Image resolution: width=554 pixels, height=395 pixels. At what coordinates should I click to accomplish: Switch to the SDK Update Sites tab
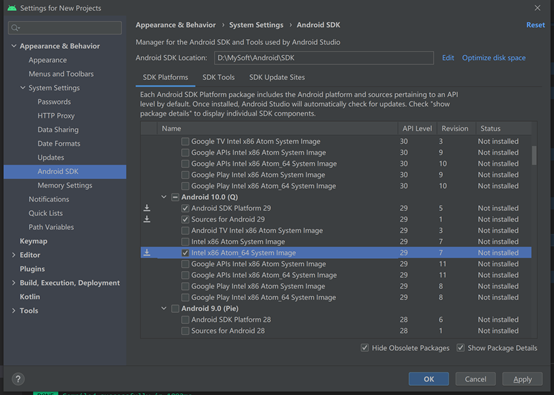pyautogui.click(x=277, y=77)
